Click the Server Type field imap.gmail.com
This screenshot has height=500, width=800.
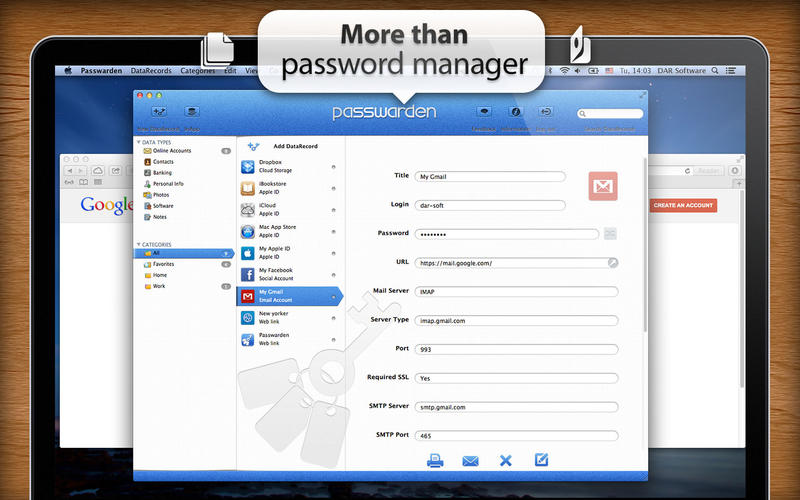(x=516, y=320)
